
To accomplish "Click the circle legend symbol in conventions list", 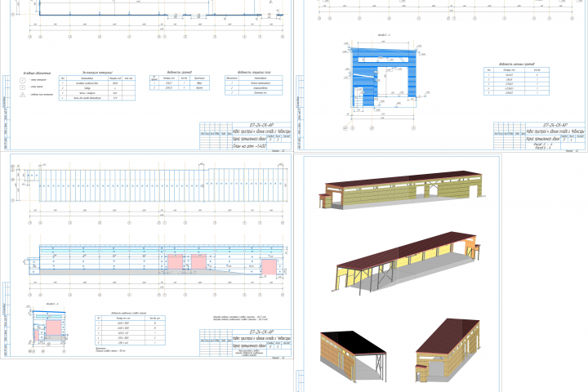I will pos(23,80).
